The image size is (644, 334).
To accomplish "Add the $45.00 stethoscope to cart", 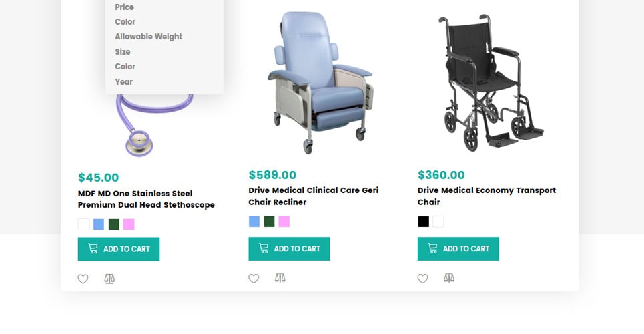I will [x=119, y=249].
